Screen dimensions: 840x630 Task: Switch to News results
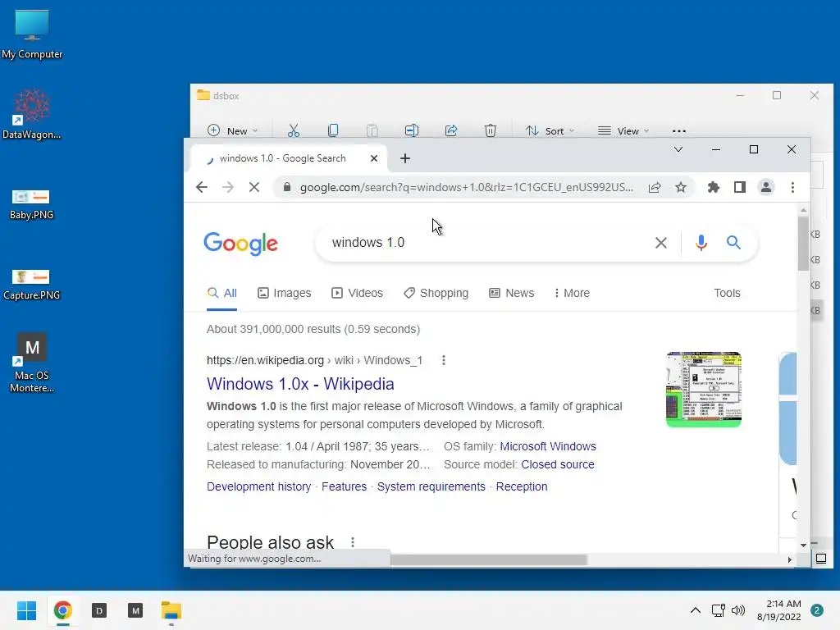(x=512, y=293)
